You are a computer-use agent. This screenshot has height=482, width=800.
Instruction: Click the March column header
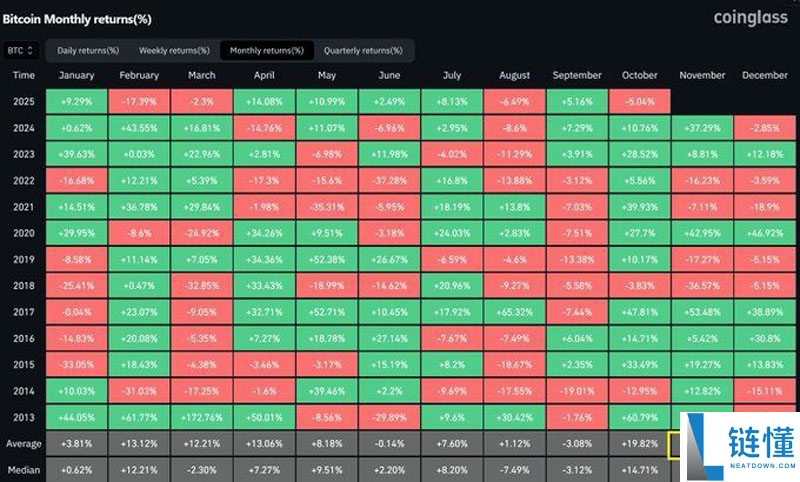tap(202, 75)
